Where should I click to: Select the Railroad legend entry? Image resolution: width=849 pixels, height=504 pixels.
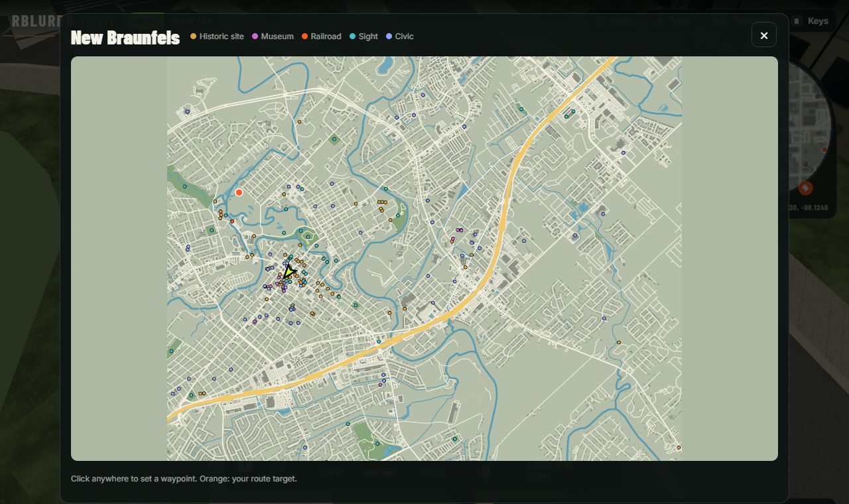[321, 36]
